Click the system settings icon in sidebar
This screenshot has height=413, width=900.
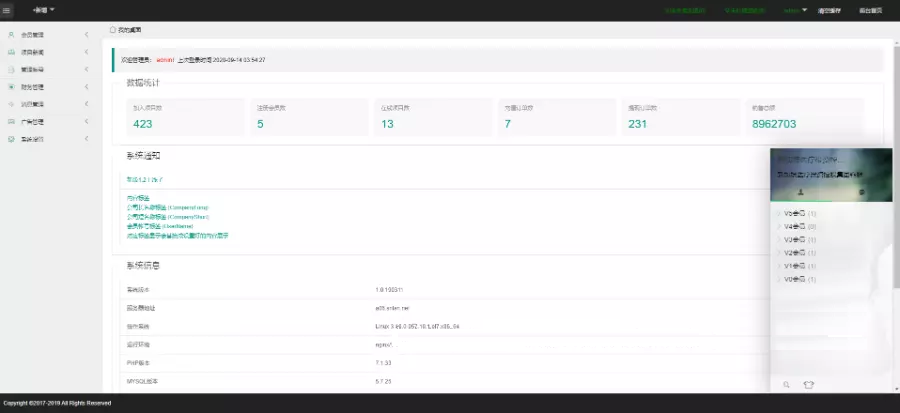click(x=11, y=139)
